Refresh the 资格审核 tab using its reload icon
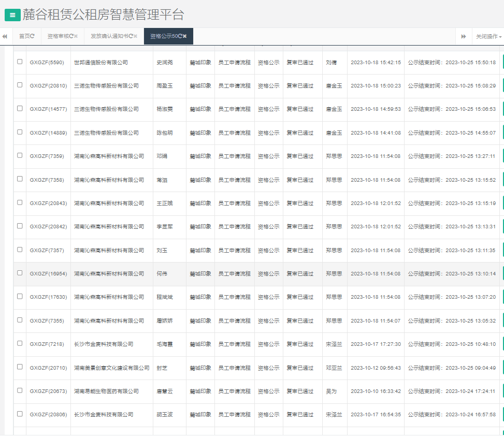504x437 pixels. click(71, 36)
